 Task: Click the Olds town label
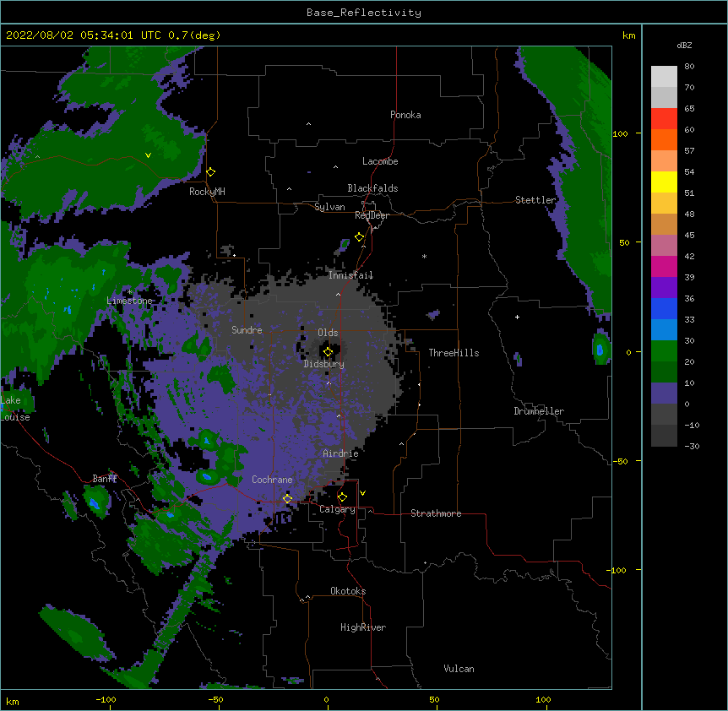(328, 333)
